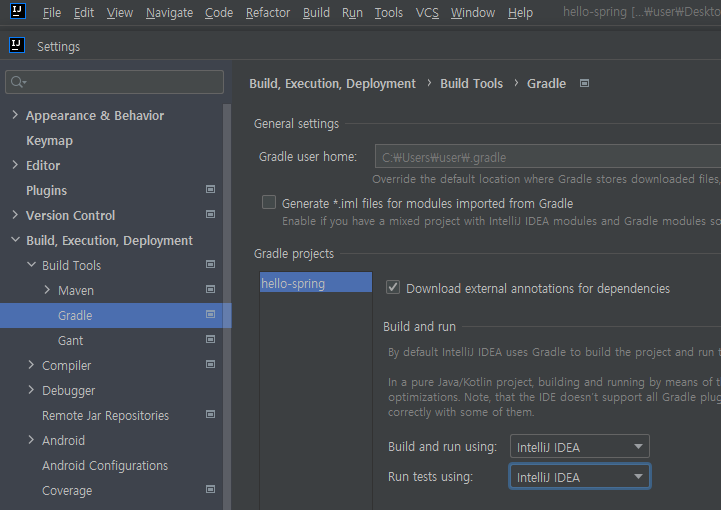This screenshot has width=721, height=510.
Task: Select Plugins in the settings tree
Action: (x=46, y=190)
